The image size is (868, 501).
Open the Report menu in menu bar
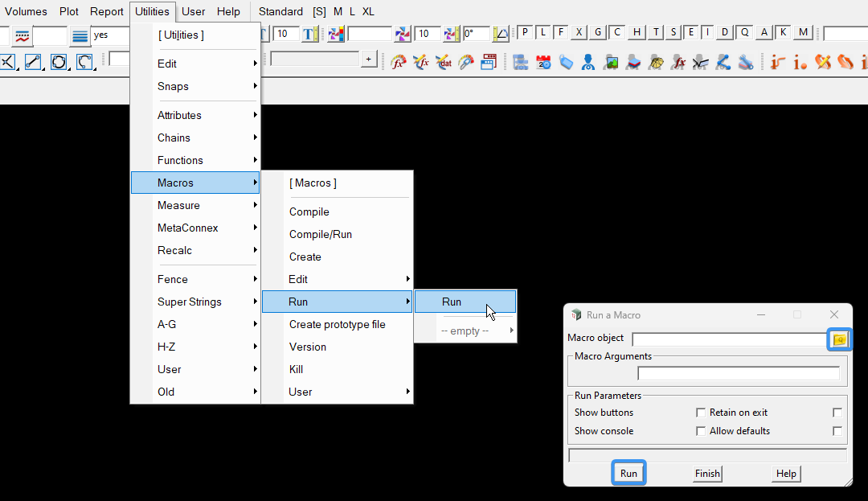pos(106,11)
